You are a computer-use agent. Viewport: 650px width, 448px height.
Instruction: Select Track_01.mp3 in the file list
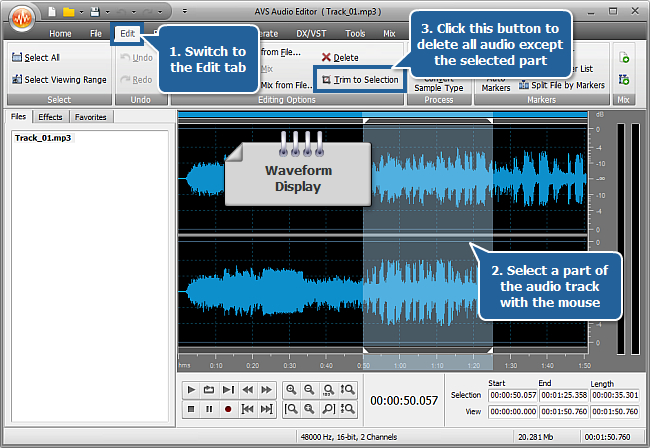43,138
